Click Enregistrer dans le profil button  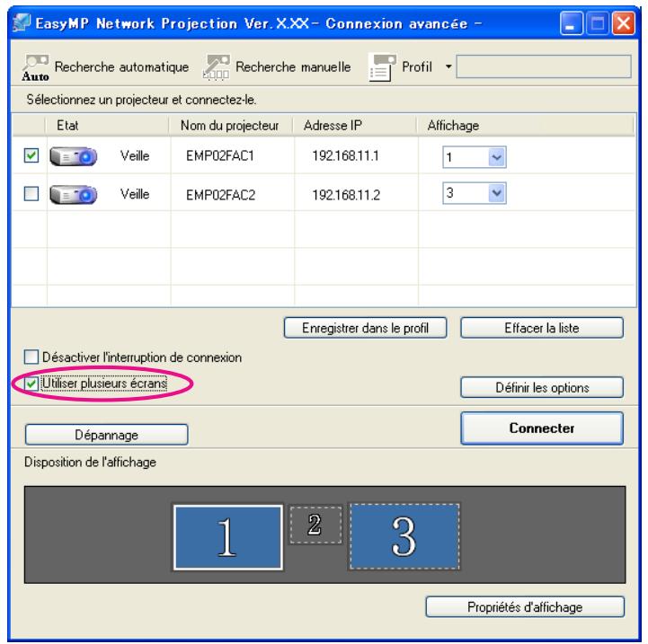pos(365,328)
